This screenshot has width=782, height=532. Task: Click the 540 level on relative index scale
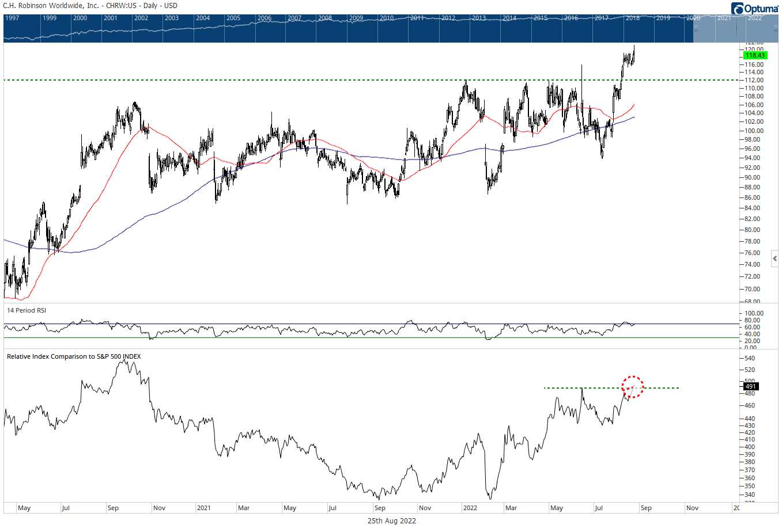pyautogui.click(x=750, y=359)
